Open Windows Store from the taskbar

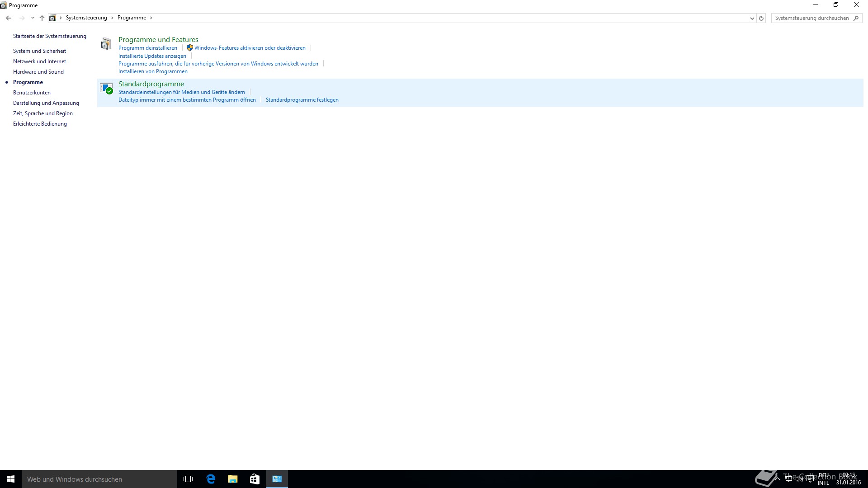[255, 479]
